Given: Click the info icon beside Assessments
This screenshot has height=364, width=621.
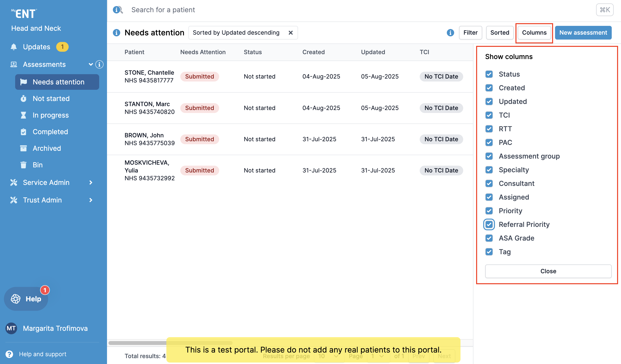Looking at the screenshot, I should [x=99, y=64].
